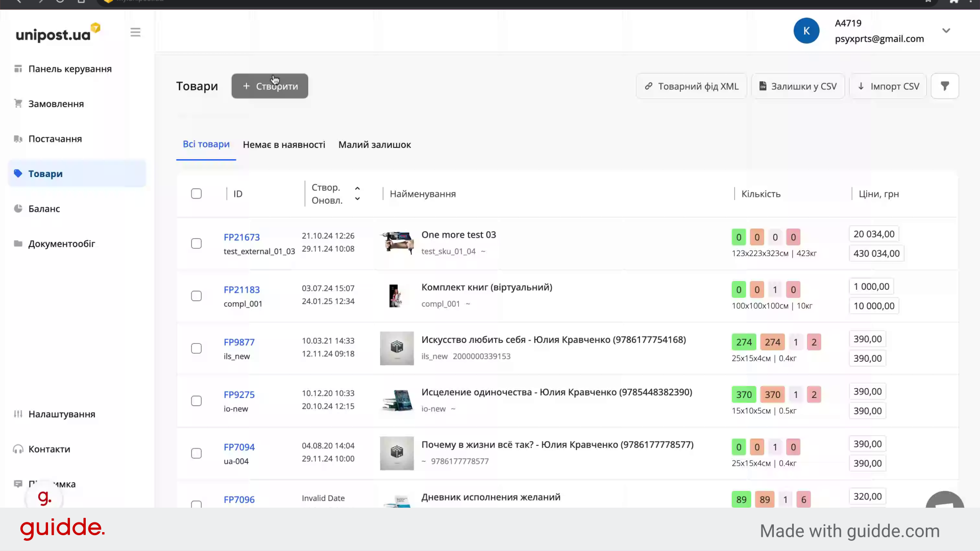Sort ascending by creation date arrow
The width and height of the screenshot is (980, 551).
357,188
